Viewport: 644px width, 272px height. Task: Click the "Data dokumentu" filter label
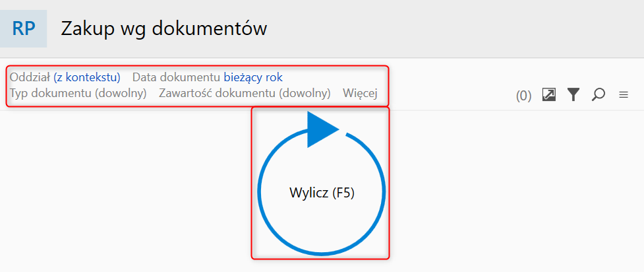(177, 77)
